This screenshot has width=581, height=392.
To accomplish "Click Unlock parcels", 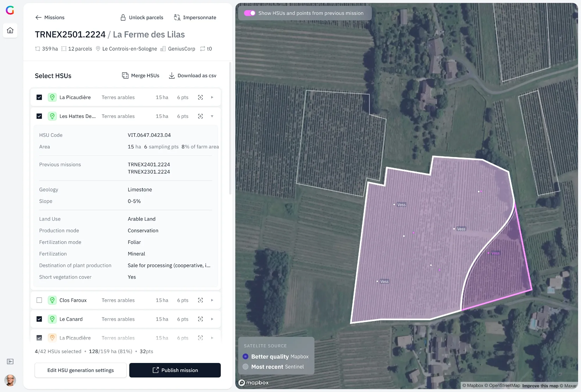I will (142, 17).
